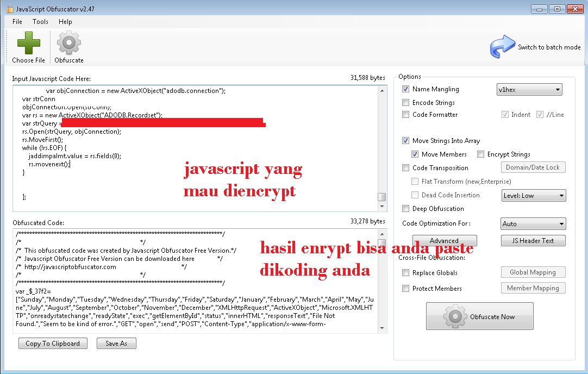Screen dimensions: 588x374
Task: Click the Global Mapping button
Action: 533,272
